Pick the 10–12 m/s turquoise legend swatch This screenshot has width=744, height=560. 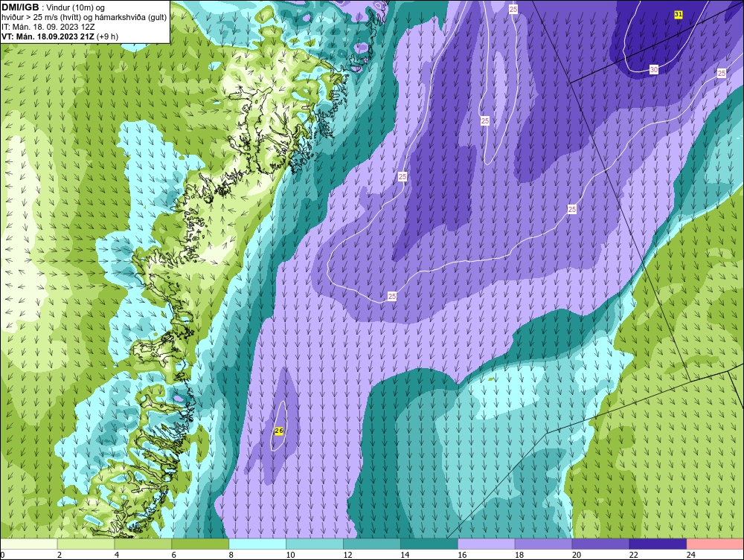[x=315, y=544]
